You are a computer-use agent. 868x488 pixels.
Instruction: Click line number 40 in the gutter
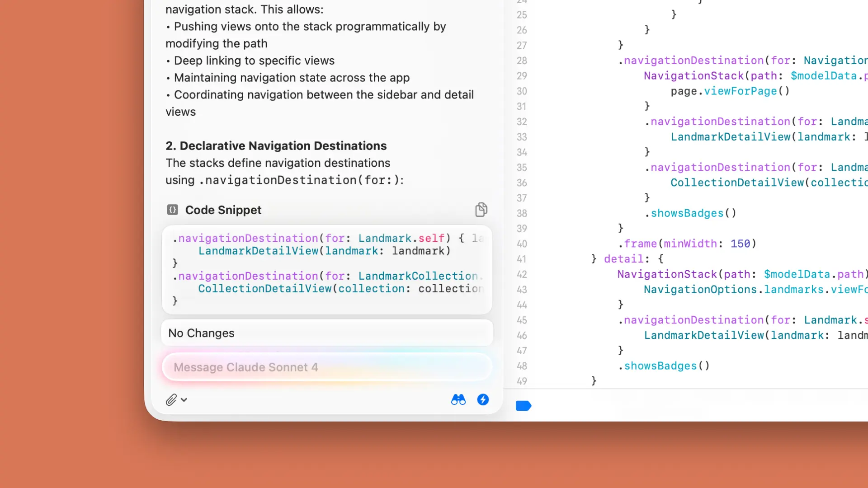tap(522, 244)
